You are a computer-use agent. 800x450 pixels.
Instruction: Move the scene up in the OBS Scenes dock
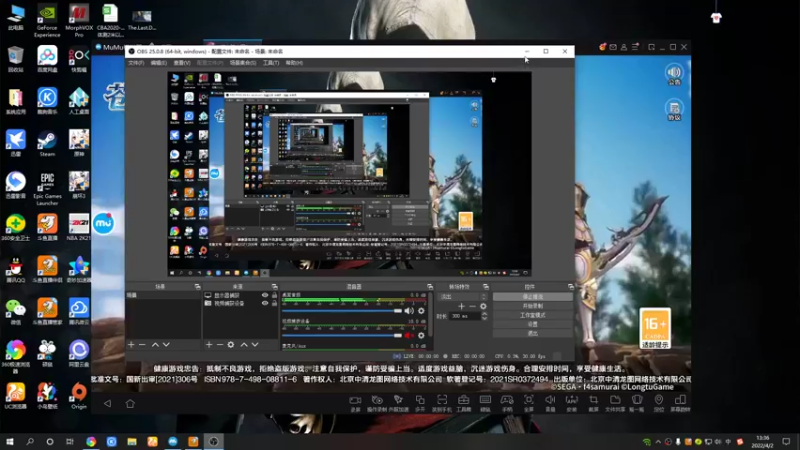(x=155, y=345)
